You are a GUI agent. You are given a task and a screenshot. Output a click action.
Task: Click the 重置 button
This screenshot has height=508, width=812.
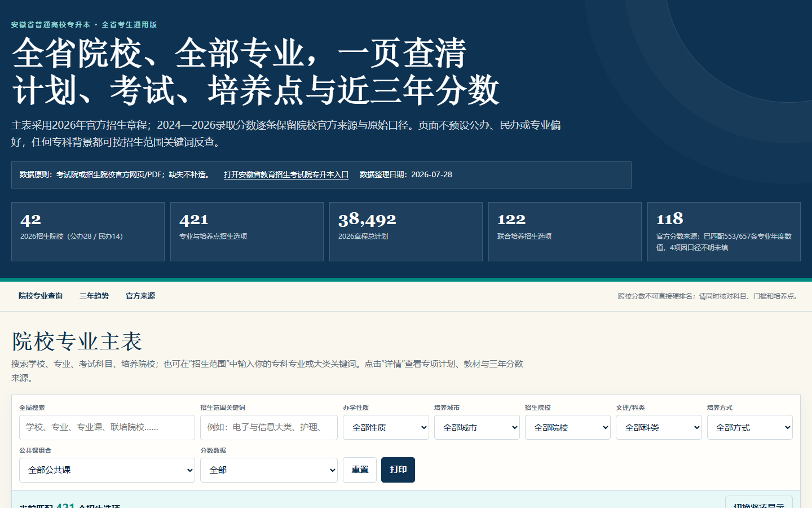[360, 470]
